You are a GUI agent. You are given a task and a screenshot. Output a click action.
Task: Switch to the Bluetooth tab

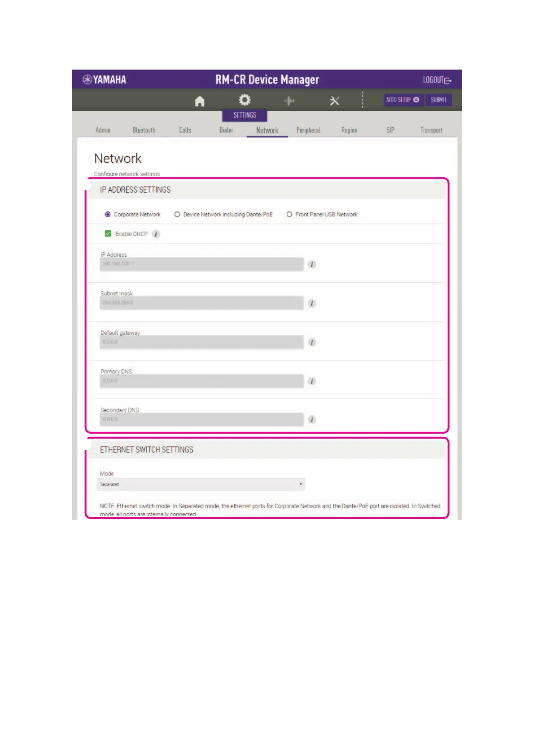pyautogui.click(x=144, y=130)
